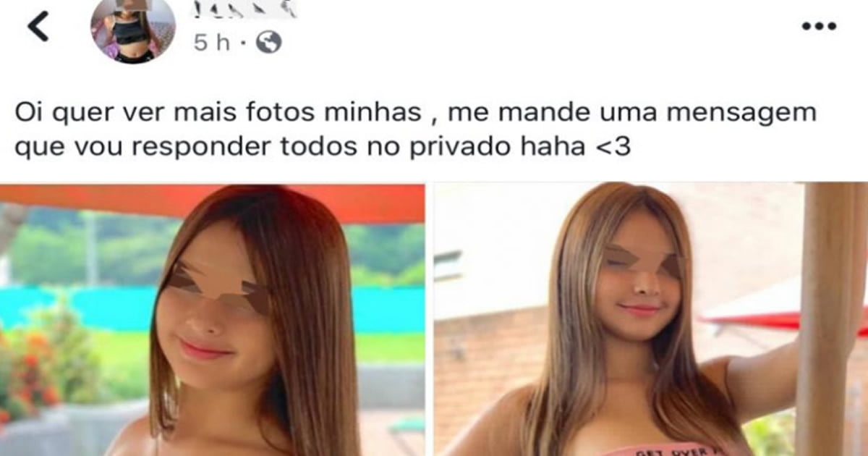Click the globe public audience icon

point(269,43)
